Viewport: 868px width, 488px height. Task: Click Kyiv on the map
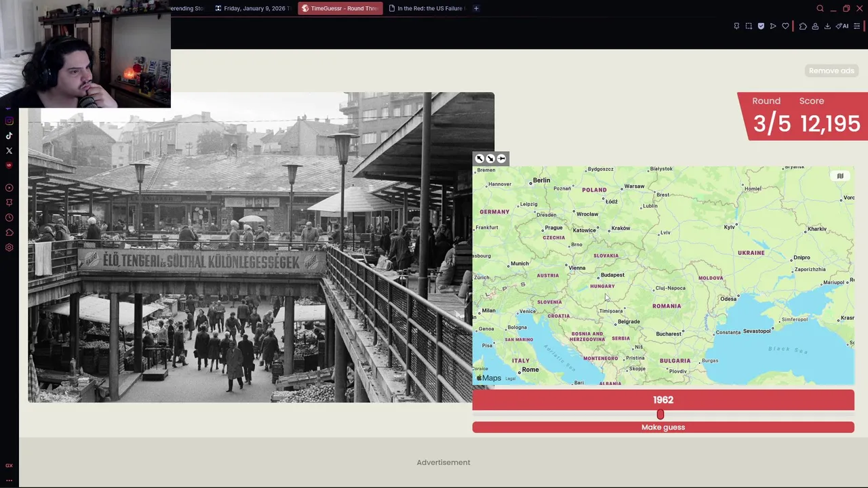(x=729, y=227)
